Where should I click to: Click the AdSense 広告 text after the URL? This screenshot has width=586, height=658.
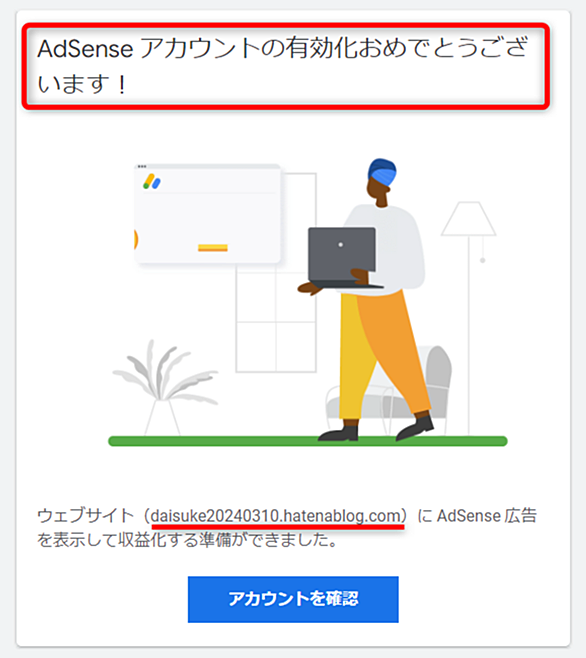pyautogui.click(x=487, y=515)
